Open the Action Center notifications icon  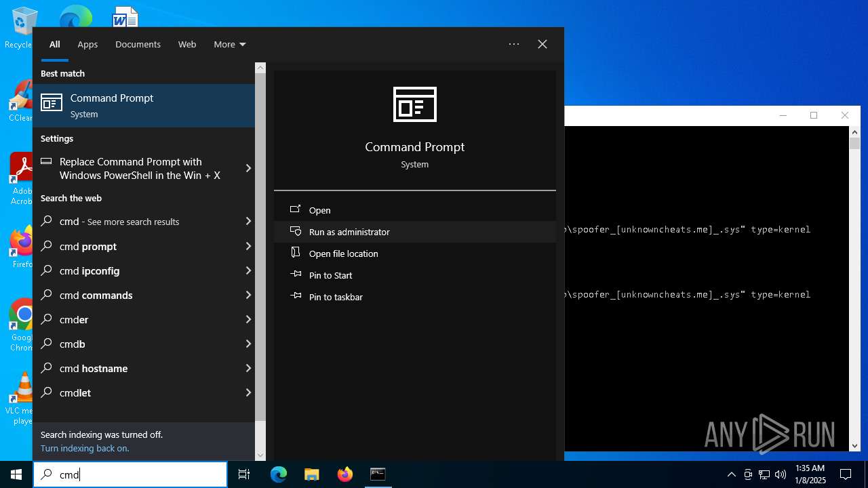point(846,474)
